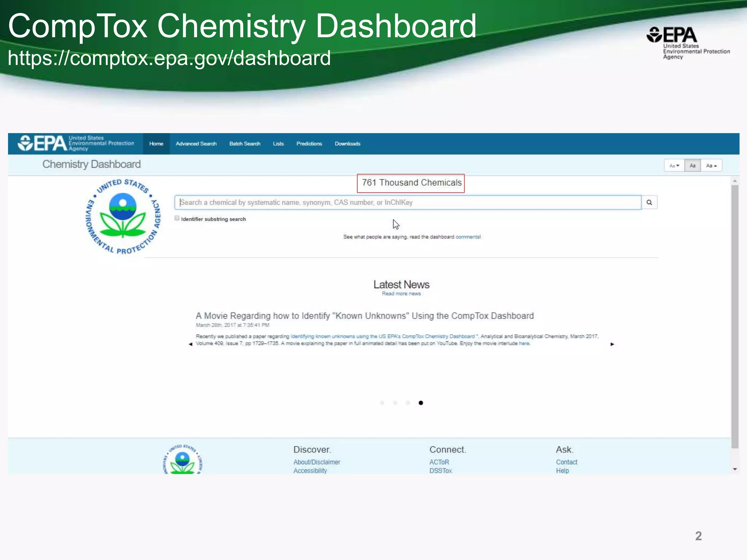Select the first carousel dot indicator
The image size is (747, 560).
pyautogui.click(x=382, y=403)
